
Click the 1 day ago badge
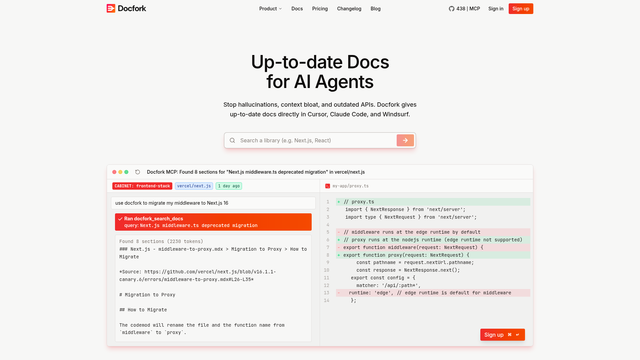(229, 186)
